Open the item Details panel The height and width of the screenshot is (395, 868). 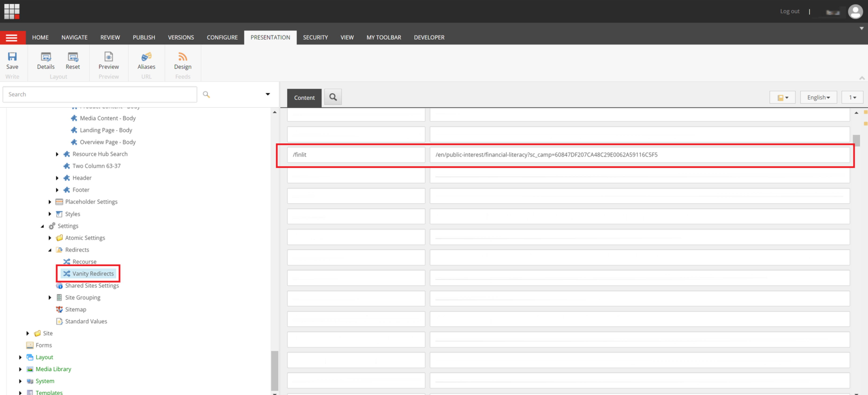click(x=46, y=62)
